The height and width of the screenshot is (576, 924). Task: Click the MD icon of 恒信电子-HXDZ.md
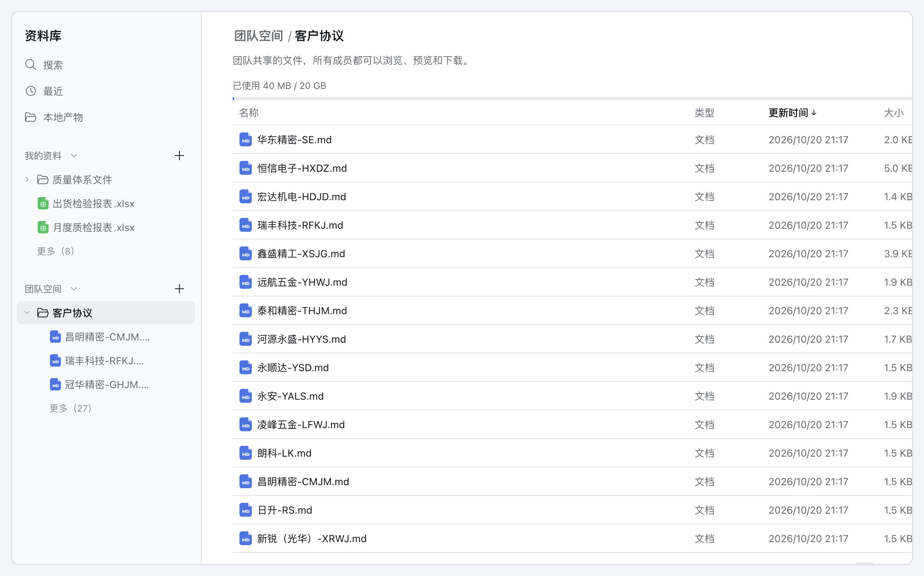(246, 168)
